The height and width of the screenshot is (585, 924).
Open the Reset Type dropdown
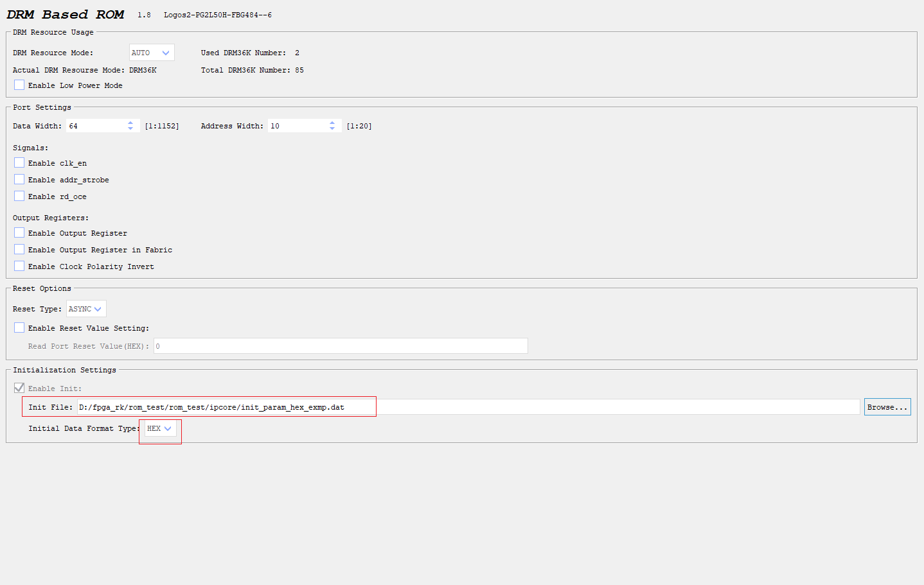pyautogui.click(x=85, y=308)
